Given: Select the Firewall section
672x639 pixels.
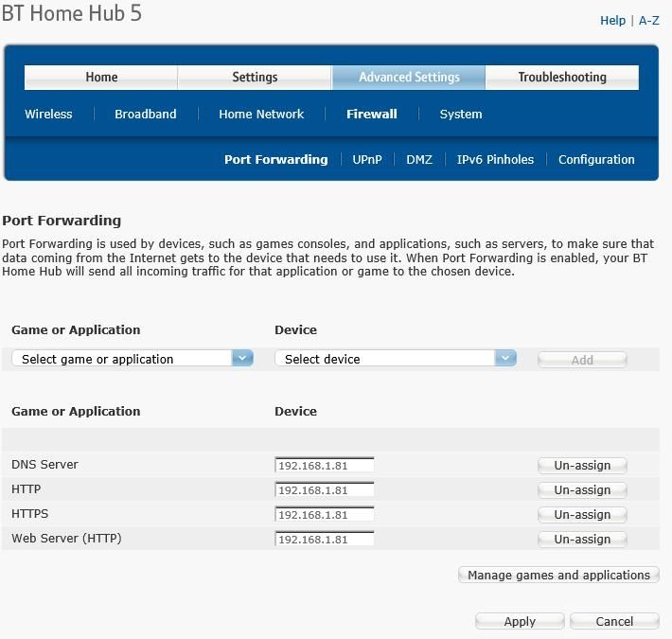Looking at the screenshot, I should pos(372,114).
